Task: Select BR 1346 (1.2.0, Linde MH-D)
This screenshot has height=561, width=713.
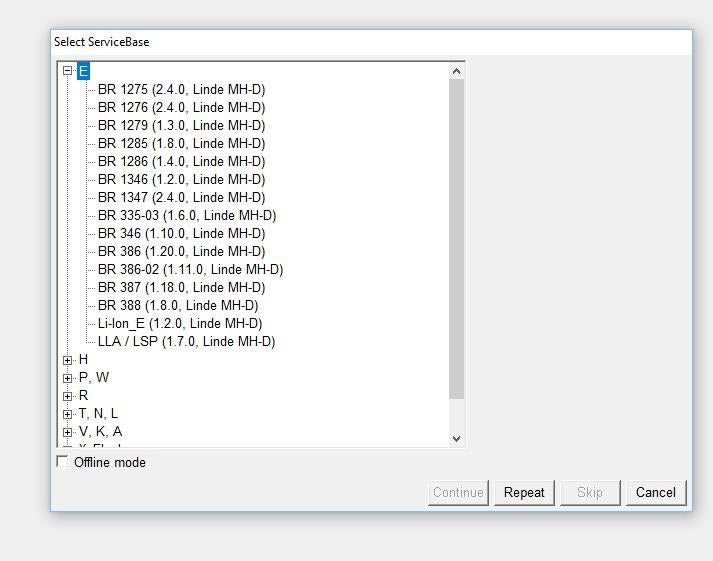Action: [x=181, y=179]
